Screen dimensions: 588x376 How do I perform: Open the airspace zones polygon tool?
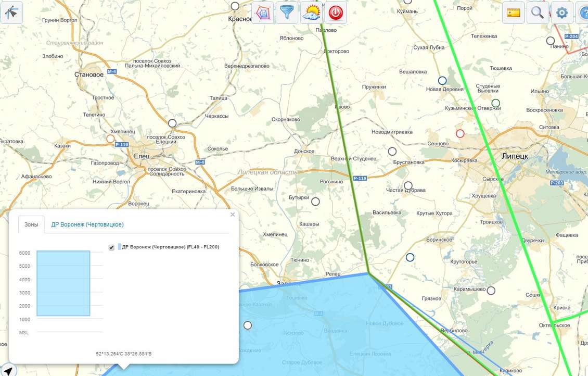point(263,12)
